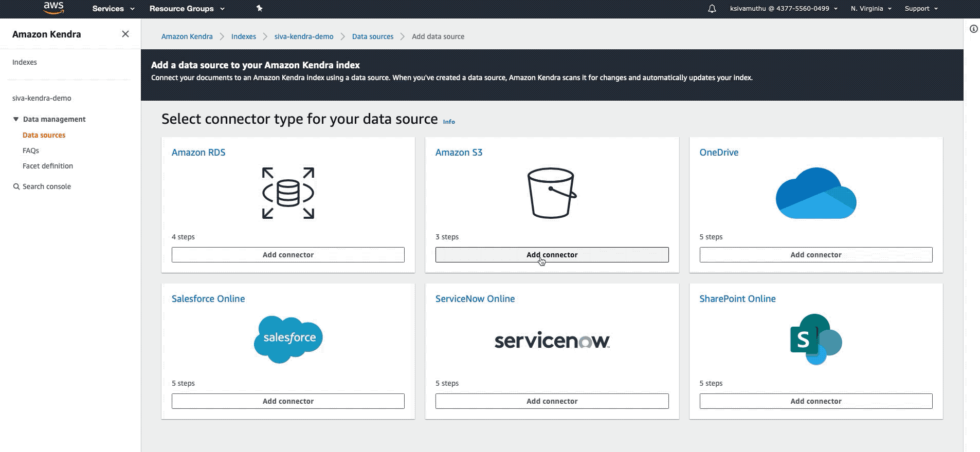Click the pin shortcut icon in the top bar

coord(259,8)
